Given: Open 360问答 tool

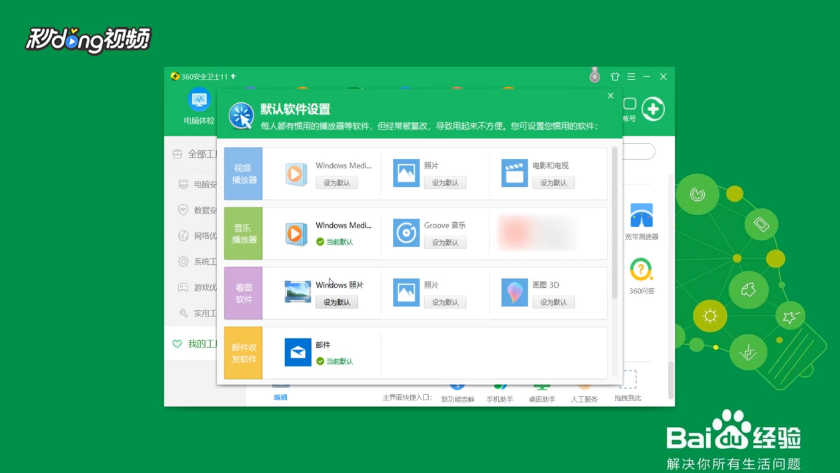Looking at the screenshot, I should (641, 276).
